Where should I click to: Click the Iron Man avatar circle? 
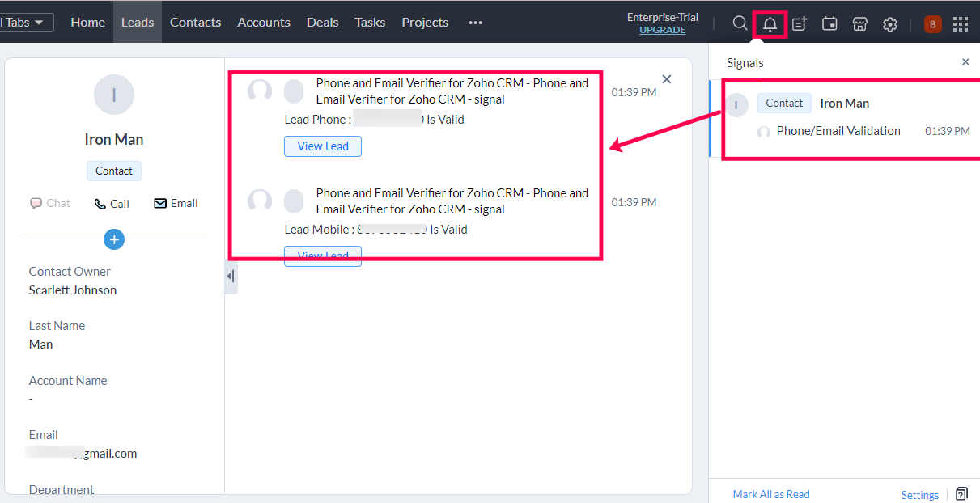(x=114, y=95)
